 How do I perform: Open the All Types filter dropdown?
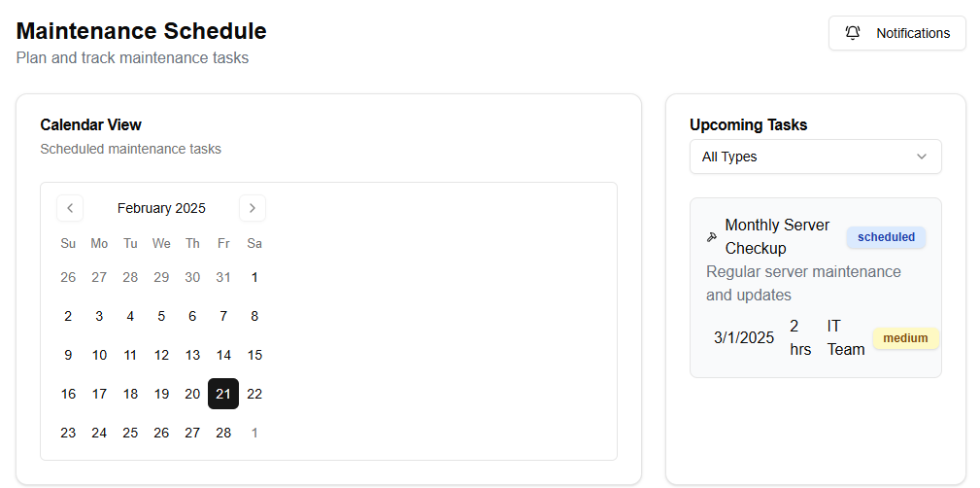(x=816, y=157)
